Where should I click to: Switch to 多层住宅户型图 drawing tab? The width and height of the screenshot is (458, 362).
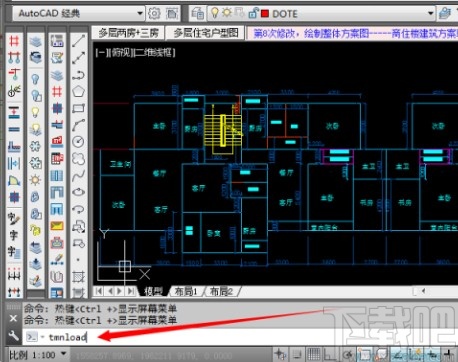pos(206,33)
